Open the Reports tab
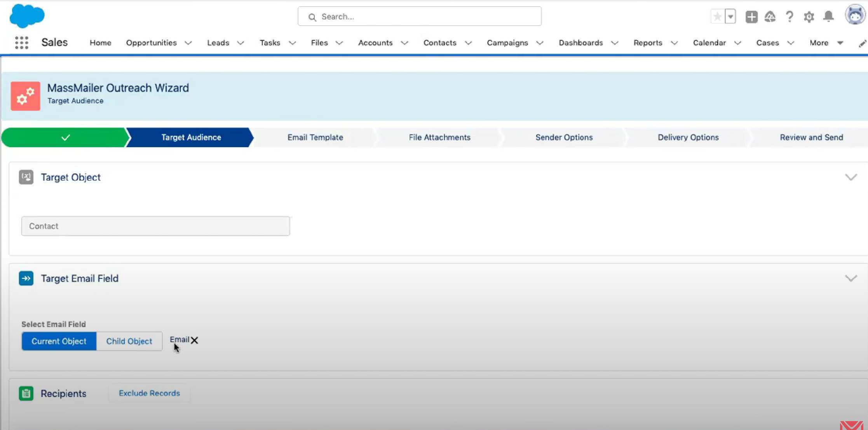868x430 pixels. click(648, 43)
